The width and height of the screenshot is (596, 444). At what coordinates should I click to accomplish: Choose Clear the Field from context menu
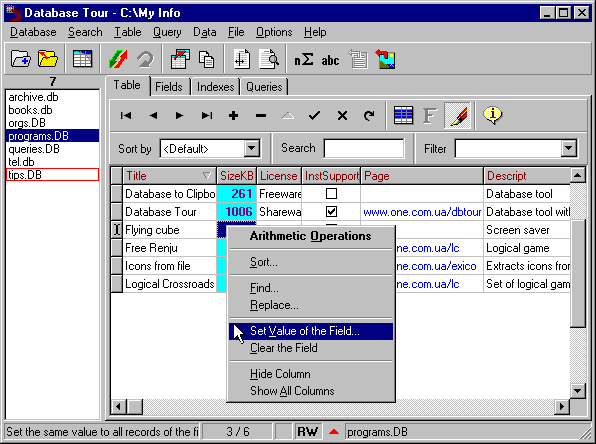click(x=311, y=348)
